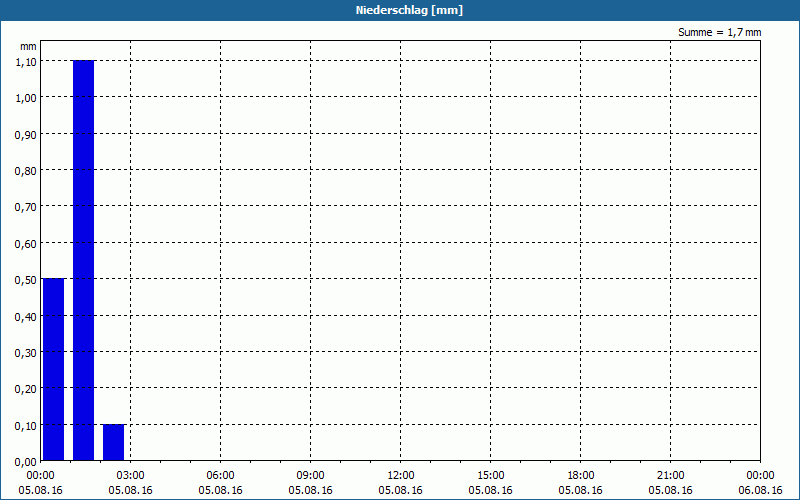800x500 pixels.
Task: Click the 0,70 y-axis value
Action: 26,207
